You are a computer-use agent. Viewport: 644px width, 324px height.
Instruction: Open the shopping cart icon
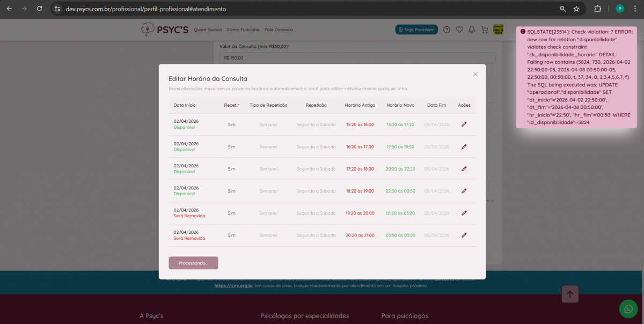point(484,30)
